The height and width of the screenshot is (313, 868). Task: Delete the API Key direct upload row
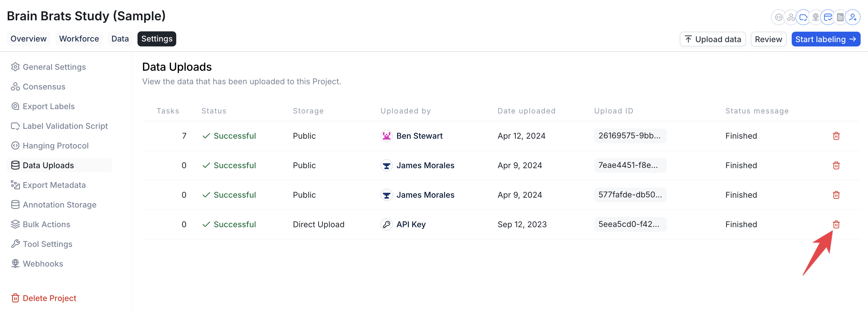click(x=836, y=224)
